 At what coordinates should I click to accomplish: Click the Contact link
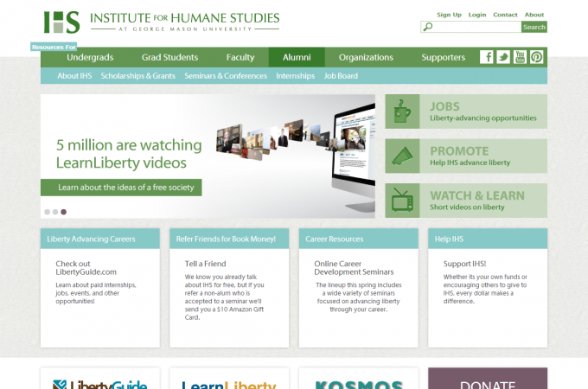(x=505, y=15)
